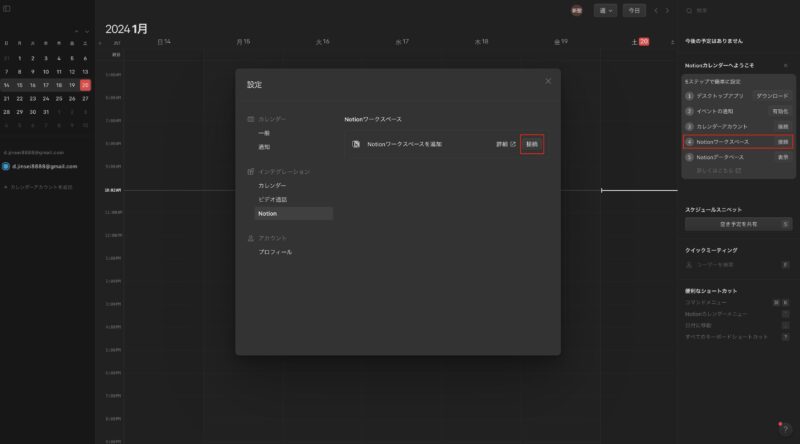
Task: Dismiss the Notionカレンダーへようこそ panel
Action: 786,66
